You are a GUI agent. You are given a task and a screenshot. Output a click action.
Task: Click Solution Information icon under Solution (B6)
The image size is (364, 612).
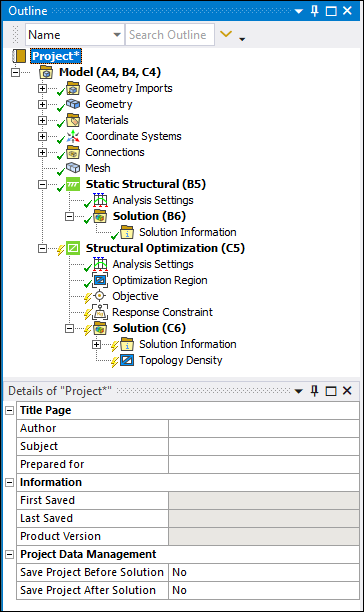pos(127,232)
